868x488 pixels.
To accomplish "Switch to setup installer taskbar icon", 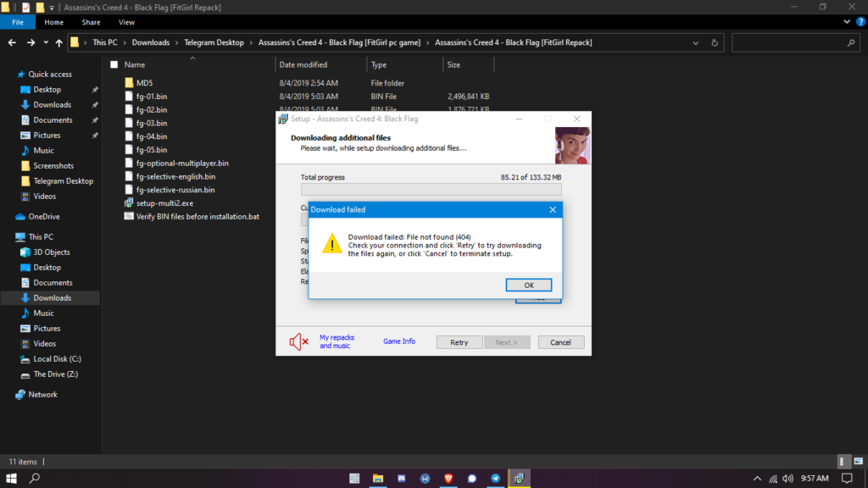I will (519, 479).
